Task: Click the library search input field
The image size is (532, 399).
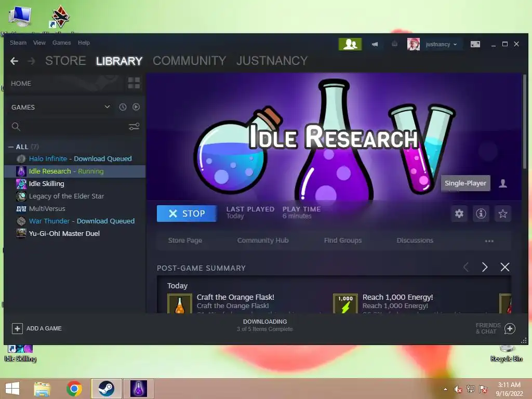Action: pyautogui.click(x=73, y=127)
